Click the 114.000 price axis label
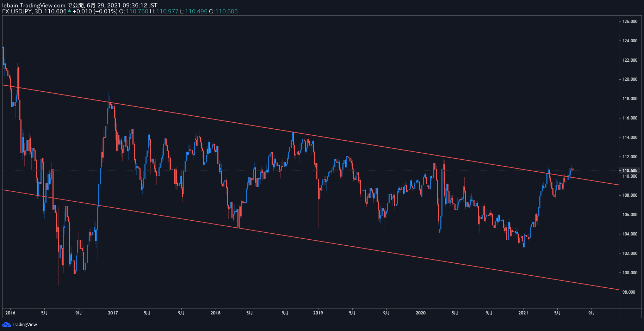The height and width of the screenshot is (331, 644). click(630, 137)
